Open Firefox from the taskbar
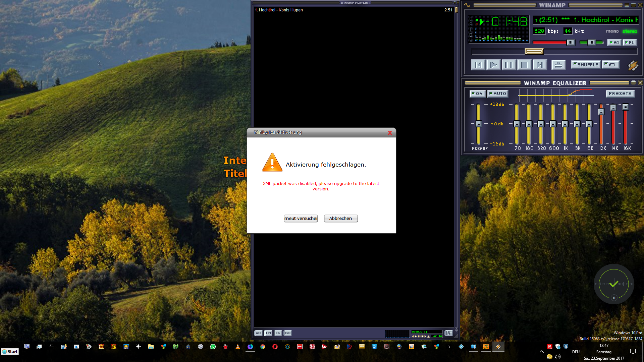 pos(250,347)
